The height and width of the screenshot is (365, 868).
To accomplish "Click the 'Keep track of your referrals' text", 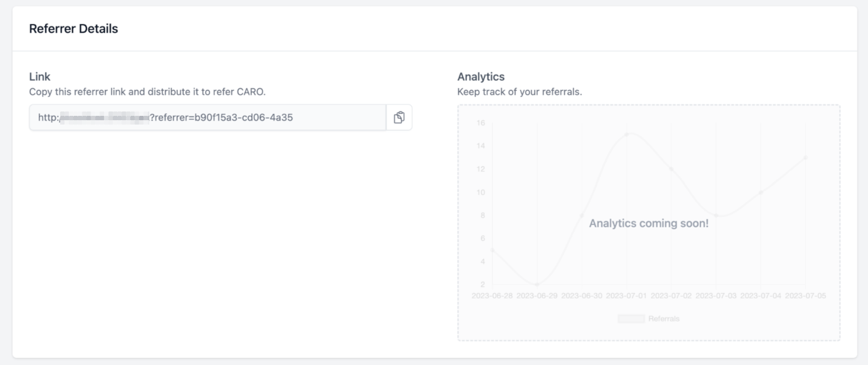I will coord(520,92).
